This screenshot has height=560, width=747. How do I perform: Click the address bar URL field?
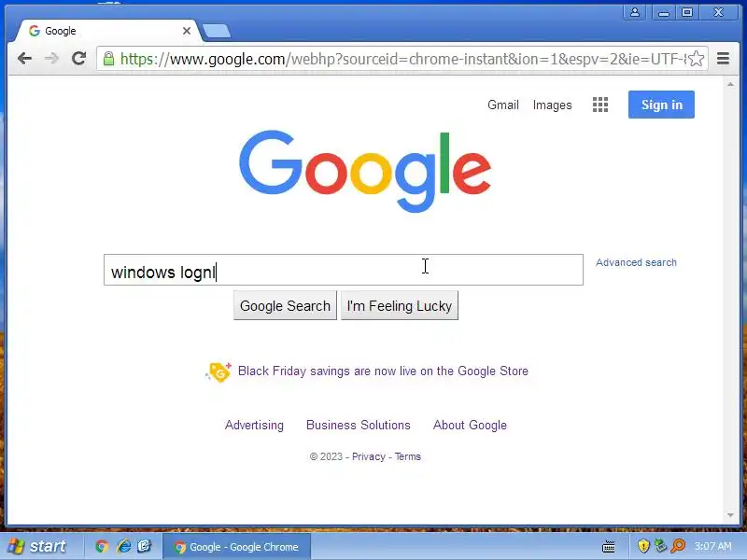(402, 59)
